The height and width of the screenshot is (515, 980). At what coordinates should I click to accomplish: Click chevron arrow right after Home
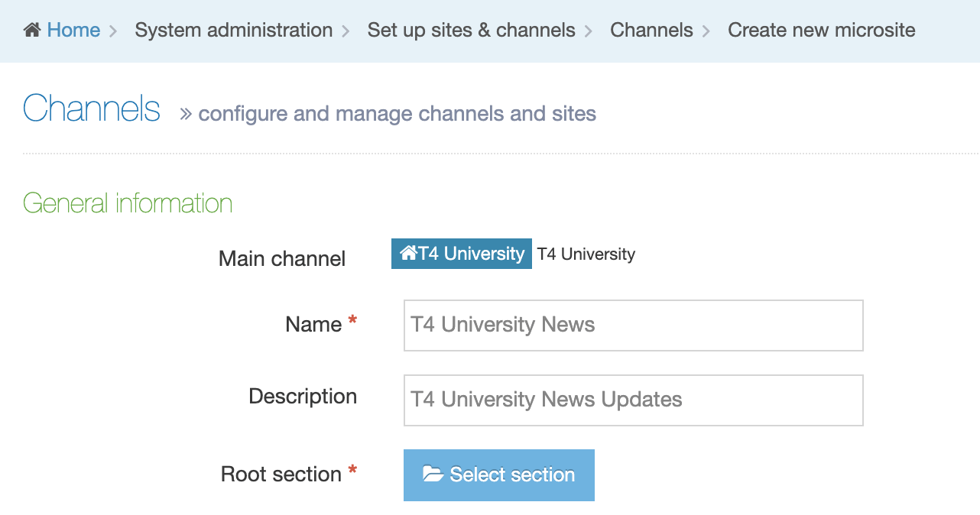click(x=113, y=31)
